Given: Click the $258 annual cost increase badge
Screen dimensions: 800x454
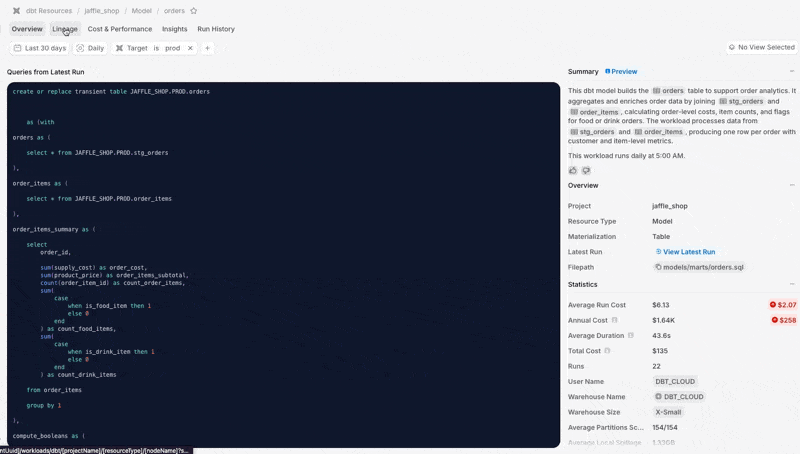Looking at the screenshot, I should pos(784,320).
